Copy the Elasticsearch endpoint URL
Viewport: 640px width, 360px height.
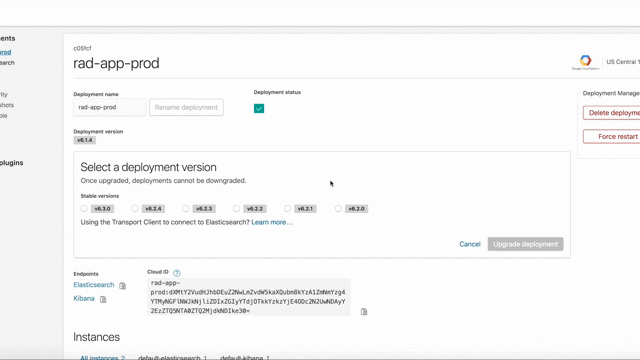click(x=122, y=286)
